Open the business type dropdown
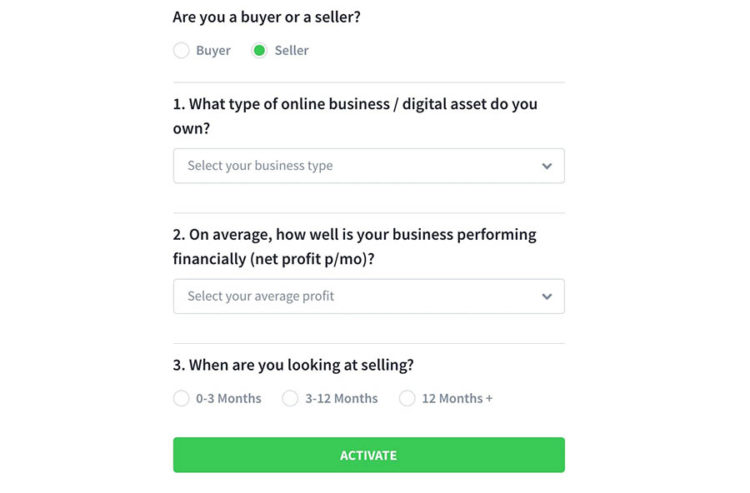This screenshot has height=493, width=750. tap(368, 166)
